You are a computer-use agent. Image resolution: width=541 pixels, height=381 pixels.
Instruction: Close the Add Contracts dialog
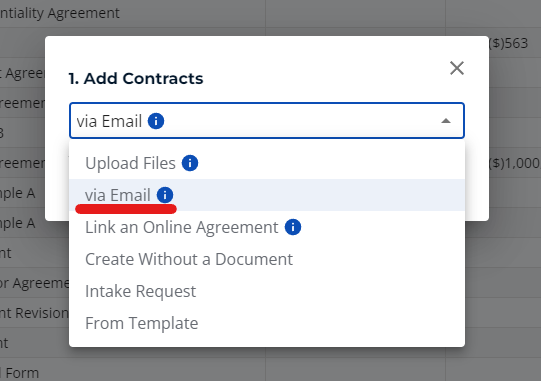tap(457, 68)
